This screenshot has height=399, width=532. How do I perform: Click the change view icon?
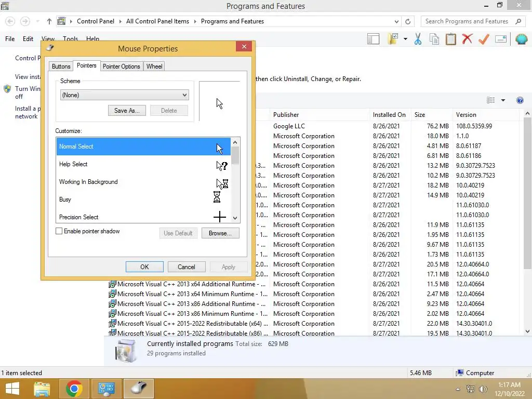(x=490, y=100)
